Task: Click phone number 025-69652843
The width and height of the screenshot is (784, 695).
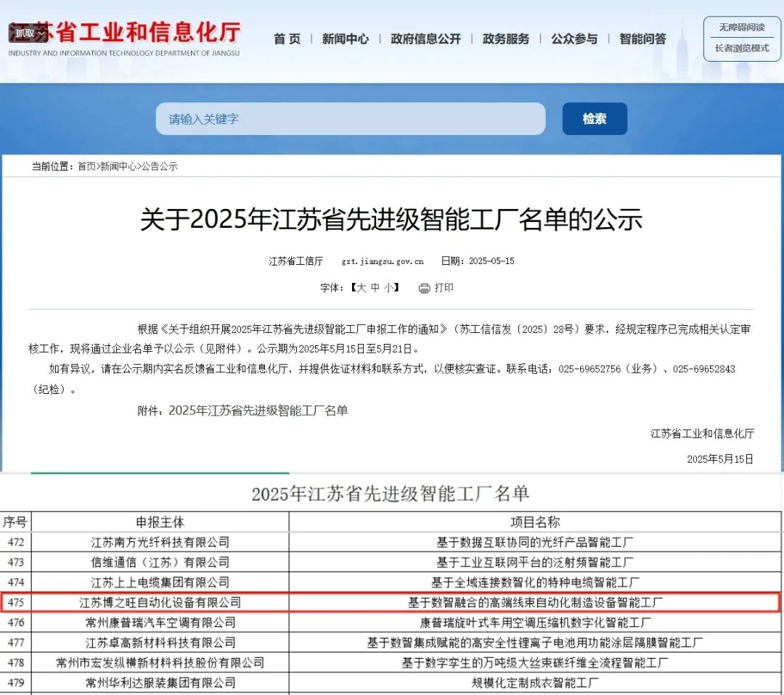Action: (704, 369)
